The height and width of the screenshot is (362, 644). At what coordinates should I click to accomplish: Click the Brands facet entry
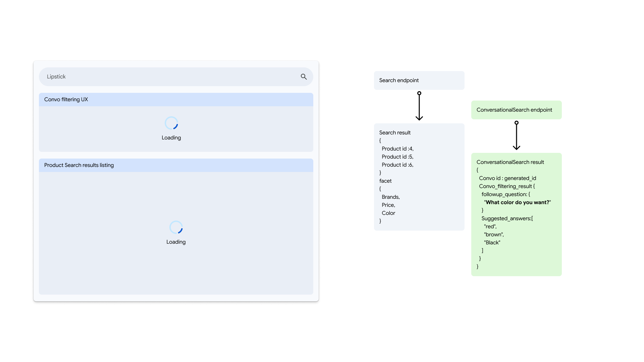pos(391,197)
